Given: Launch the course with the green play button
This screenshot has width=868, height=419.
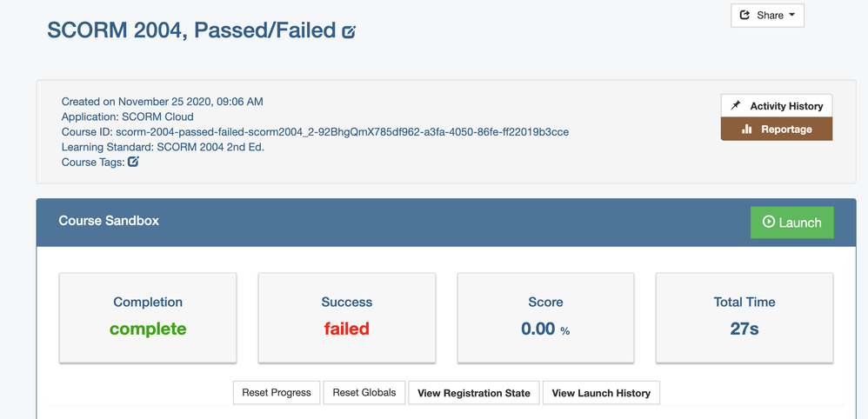Looking at the screenshot, I should 791,223.
